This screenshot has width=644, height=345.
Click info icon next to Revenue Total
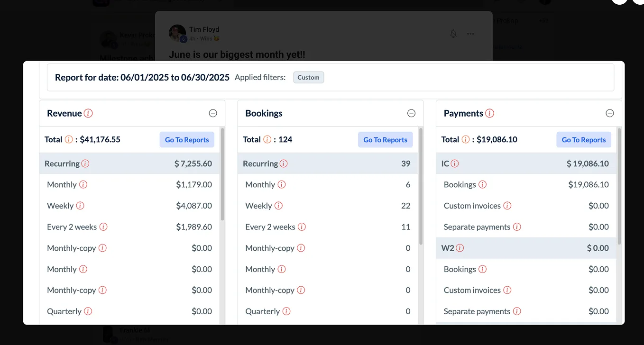(69, 139)
